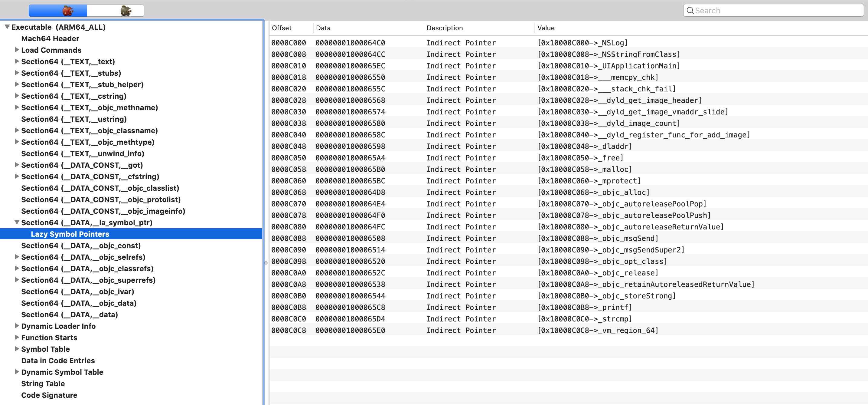Click the Offset column header
Image resolution: width=868 pixels, height=405 pixels.
click(291, 28)
